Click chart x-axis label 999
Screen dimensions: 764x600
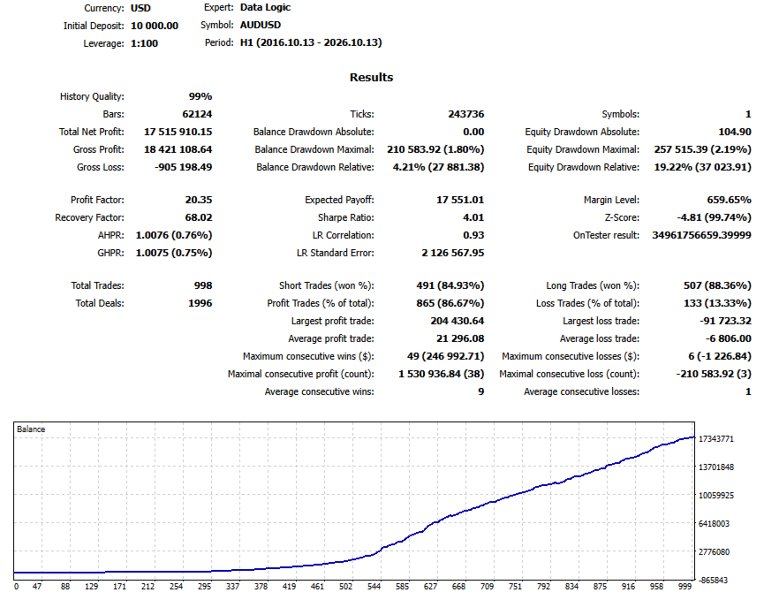[685, 587]
